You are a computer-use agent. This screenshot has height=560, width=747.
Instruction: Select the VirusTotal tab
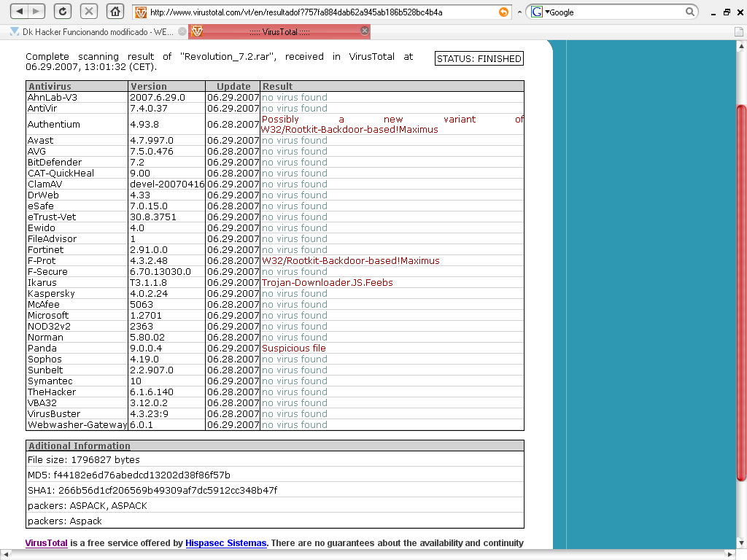coord(279,32)
